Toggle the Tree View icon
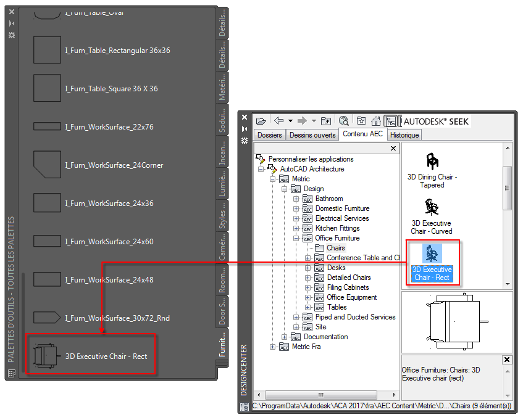The width and height of the screenshot is (523, 420). [390, 121]
